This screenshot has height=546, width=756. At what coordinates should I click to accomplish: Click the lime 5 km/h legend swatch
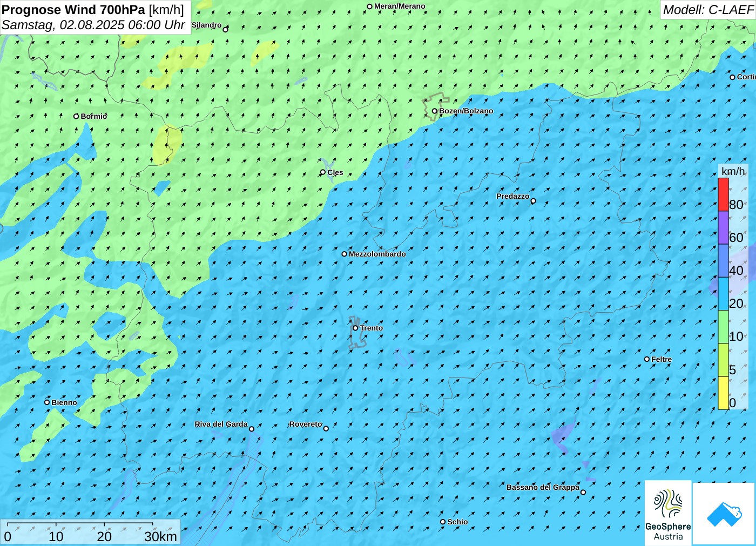pyautogui.click(x=723, y=360)
